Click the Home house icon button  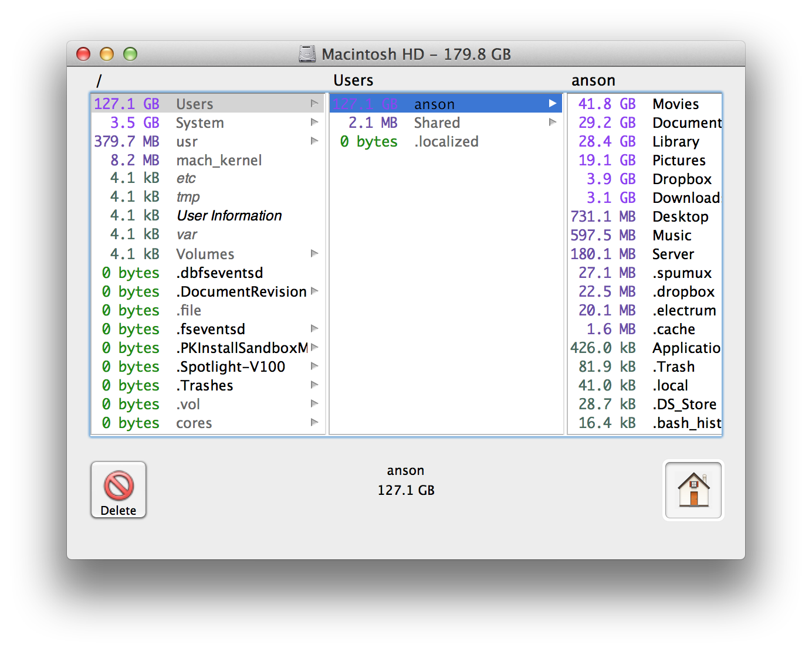click(x=693, y=490)
